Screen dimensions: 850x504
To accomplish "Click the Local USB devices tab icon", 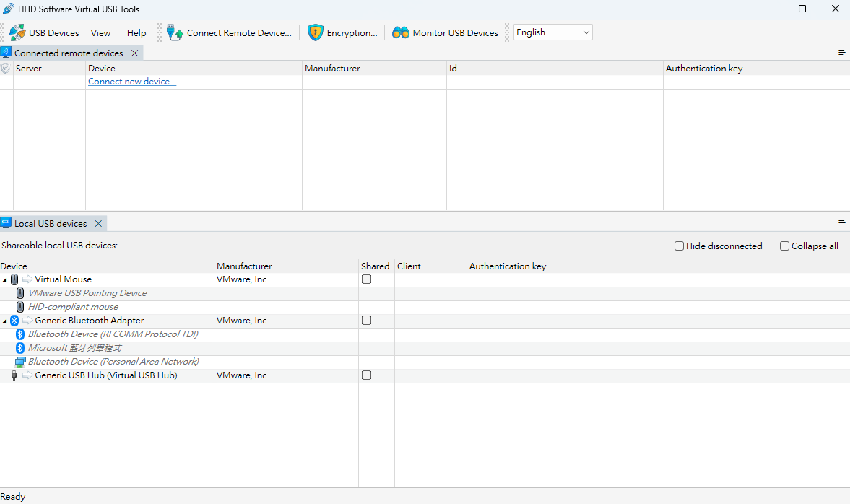I will pos(6,222).
